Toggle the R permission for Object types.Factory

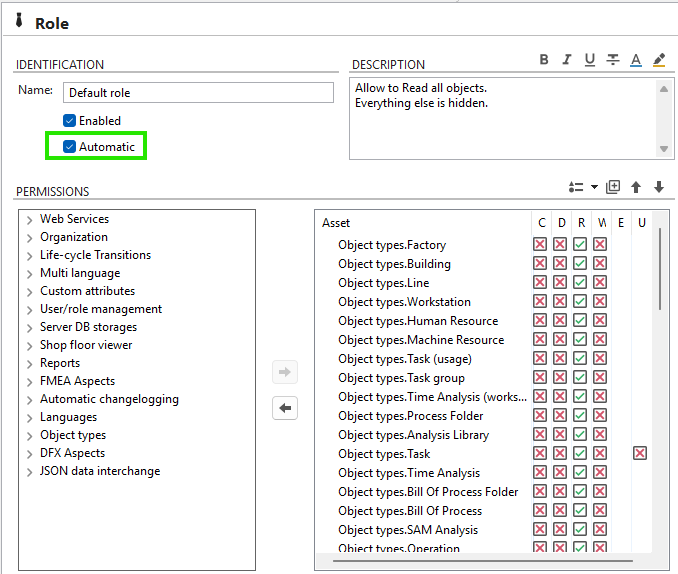[x=580, y=245]
